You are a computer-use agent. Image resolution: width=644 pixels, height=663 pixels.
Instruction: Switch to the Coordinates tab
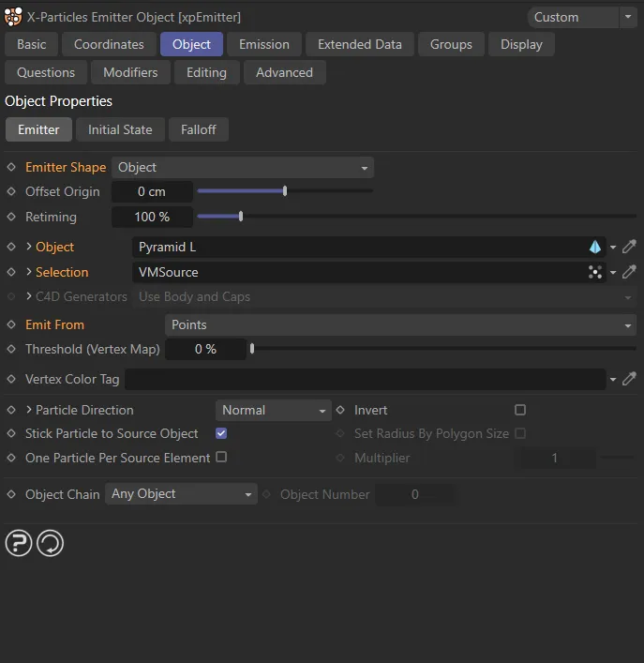click(109, 44)
